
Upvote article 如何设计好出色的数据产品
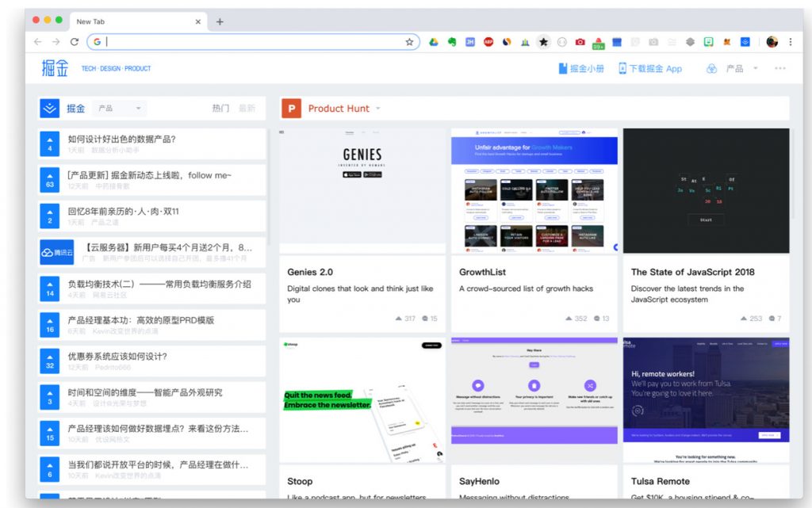pos(50,143)
